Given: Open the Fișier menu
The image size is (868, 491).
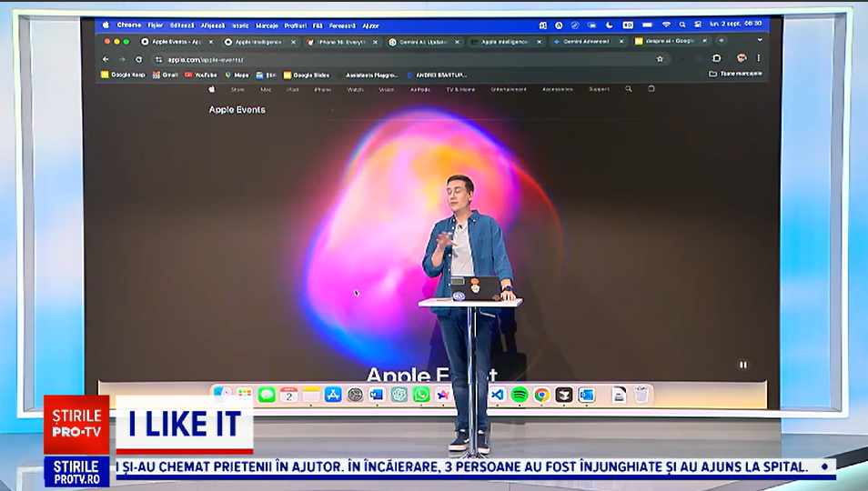Looking at the screenshot, I should [155, 25].
